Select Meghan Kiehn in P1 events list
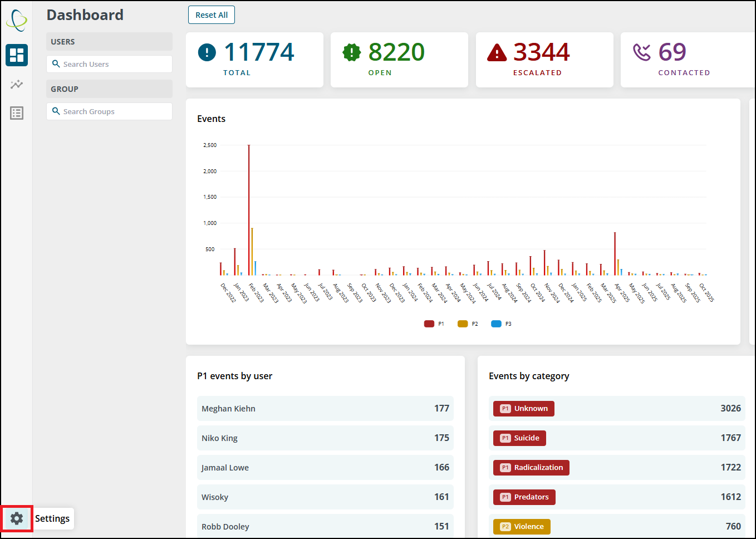 pyautogui.click(x=325, y=409)
